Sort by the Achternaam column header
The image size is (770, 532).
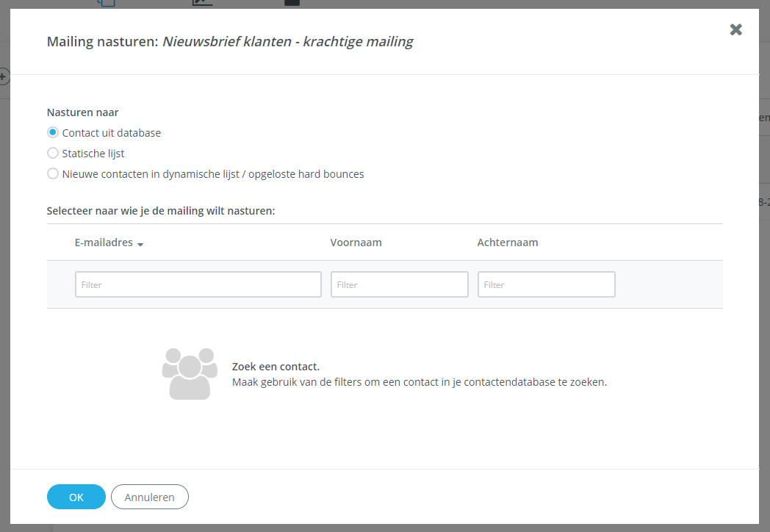pos(508,242)
